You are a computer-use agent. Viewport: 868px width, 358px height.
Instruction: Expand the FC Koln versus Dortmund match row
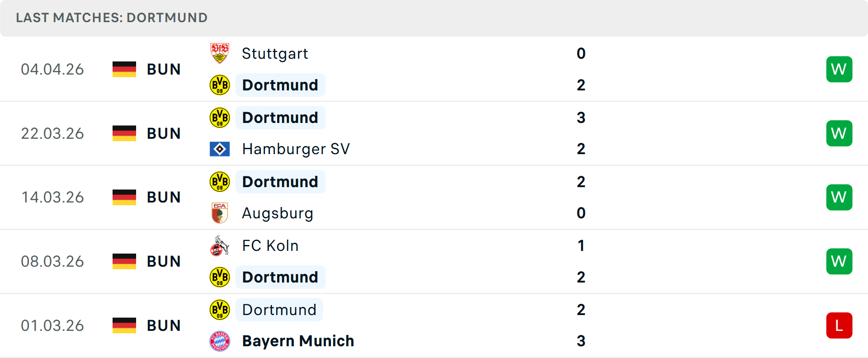click(434, 261)
